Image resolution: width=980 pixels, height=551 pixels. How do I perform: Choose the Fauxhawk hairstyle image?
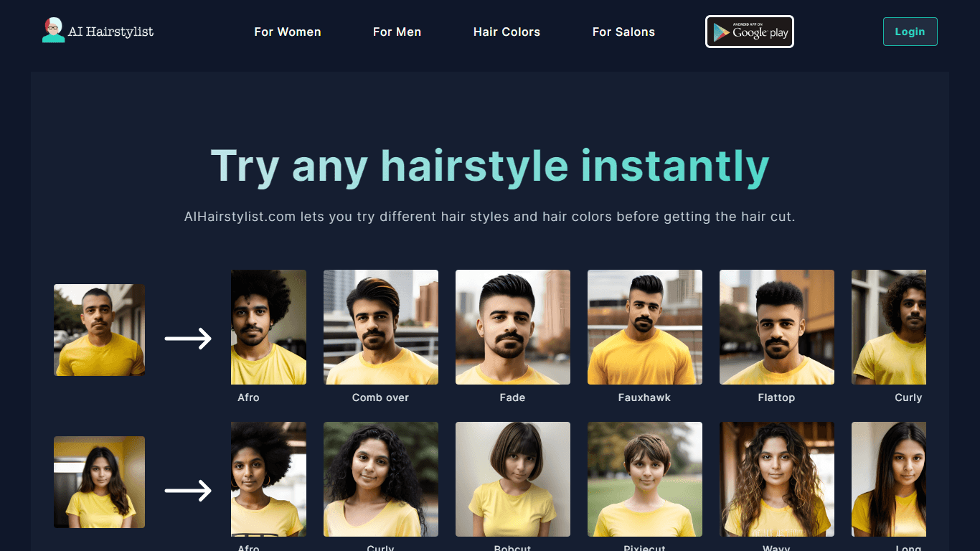[645, 327]
